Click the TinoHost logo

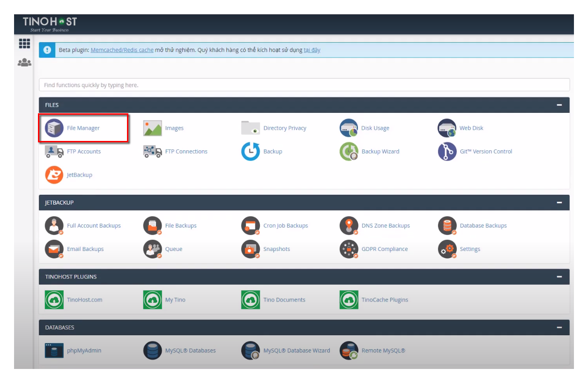click(50, 24)
